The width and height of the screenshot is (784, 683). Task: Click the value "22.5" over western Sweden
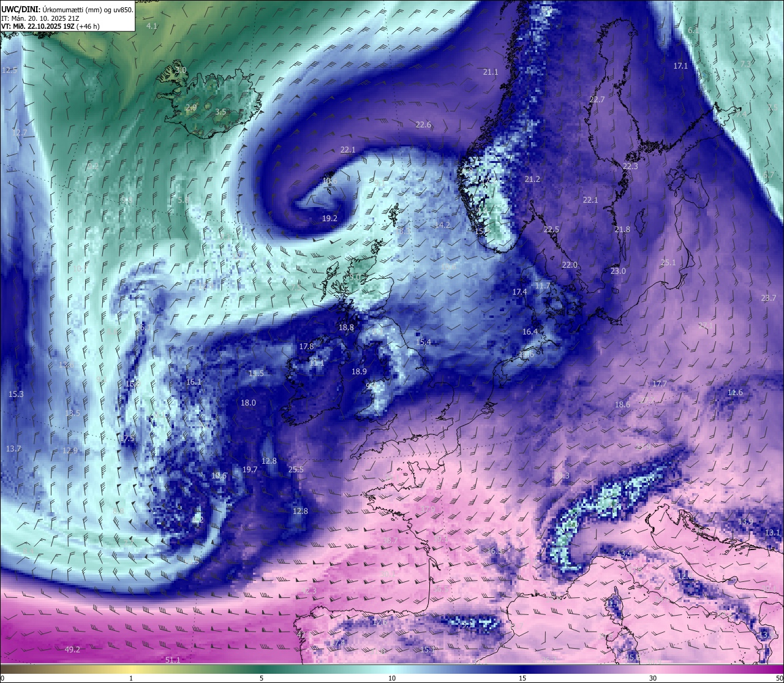pyautogui.click(x=551, y=229)
